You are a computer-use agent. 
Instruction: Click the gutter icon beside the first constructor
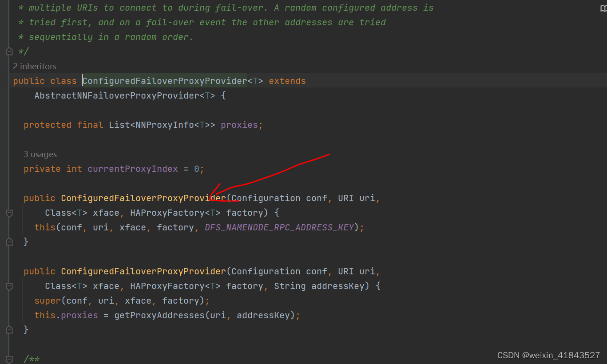pyautogui.click(x=9, y=213)
